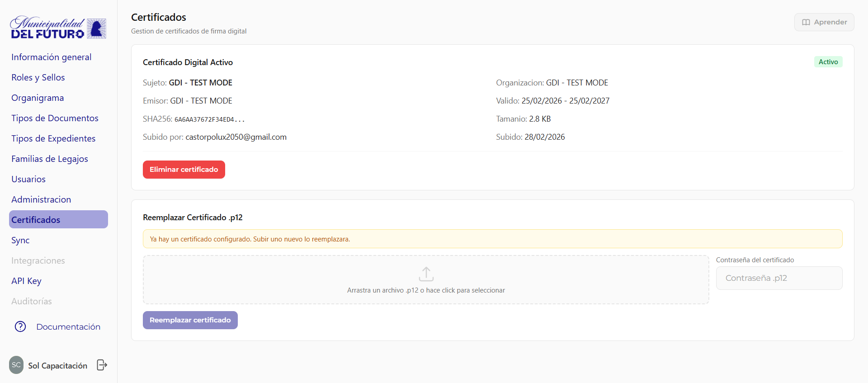Open Información general section
The width and height of the screenshot is (868, 383).
[51, 57]
